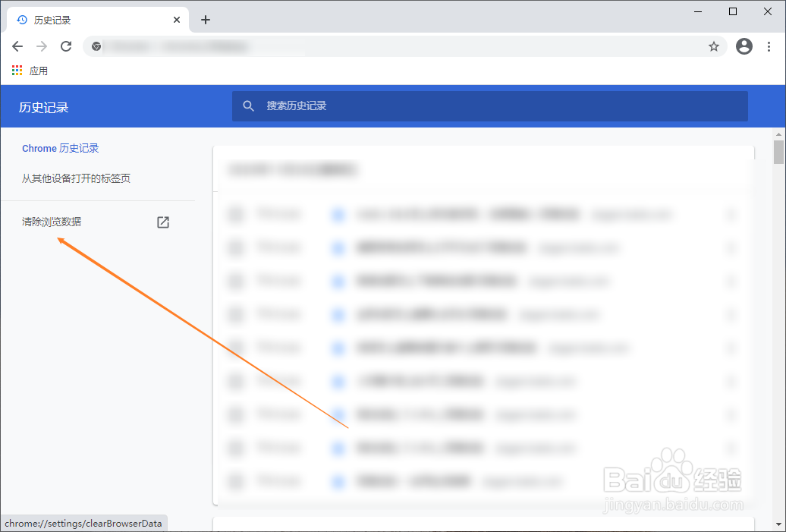Click the forward navigation arrow
Screen dimensions: 786x532
[x=42, y=46]
